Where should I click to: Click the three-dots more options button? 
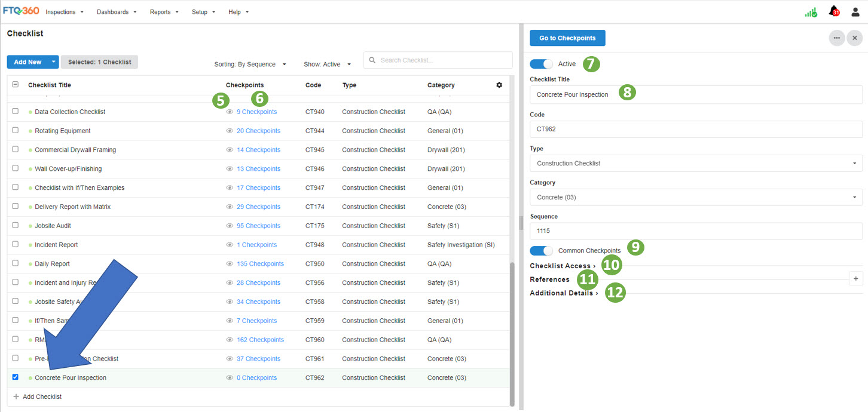836,38
